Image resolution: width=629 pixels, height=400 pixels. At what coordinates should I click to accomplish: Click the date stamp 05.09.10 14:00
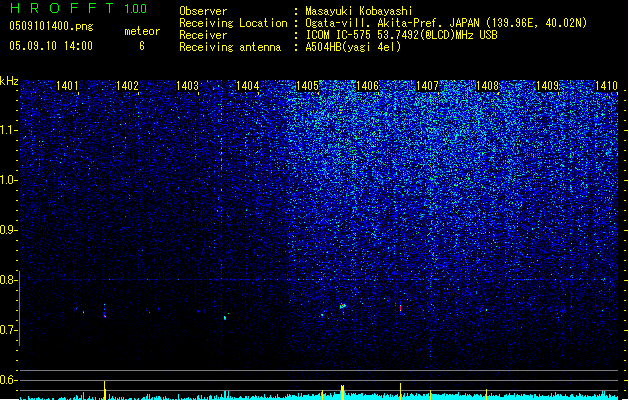click(51, 46)
